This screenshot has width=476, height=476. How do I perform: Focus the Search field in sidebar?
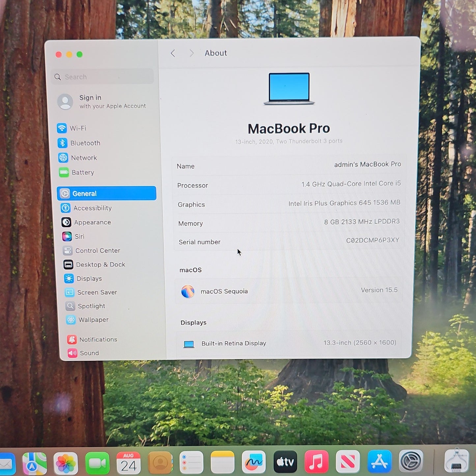coord(103,77)
